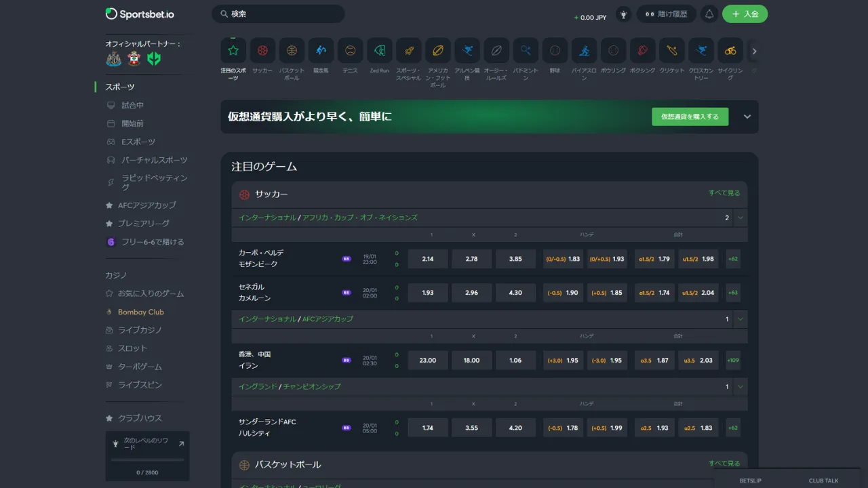Select odds 2.14 for カーボ・ベルデ win

[427, 259]
